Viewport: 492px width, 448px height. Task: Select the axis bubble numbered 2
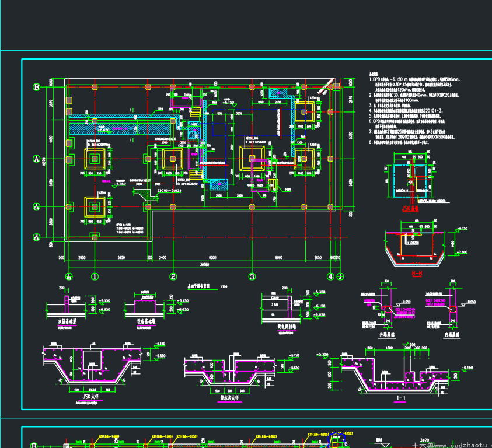pyautogui.click(x=173, y=276)
